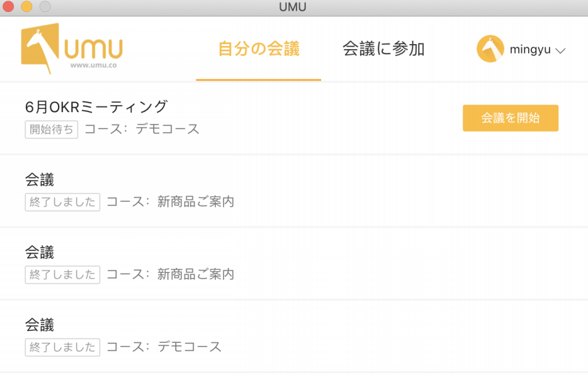Click the second 終了しました status badge
This screenshot has height=375, width=588.
[62, 275]
